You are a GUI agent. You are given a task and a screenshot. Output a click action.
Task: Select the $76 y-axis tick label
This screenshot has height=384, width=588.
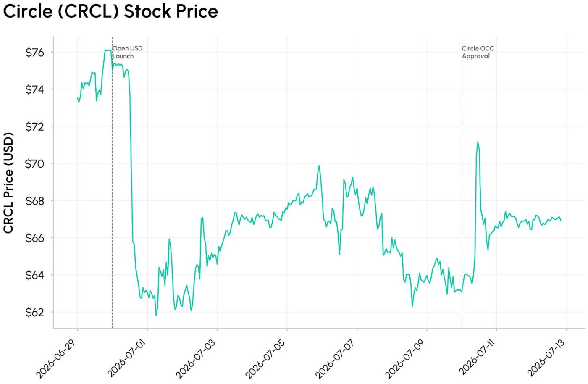(35, 53)
